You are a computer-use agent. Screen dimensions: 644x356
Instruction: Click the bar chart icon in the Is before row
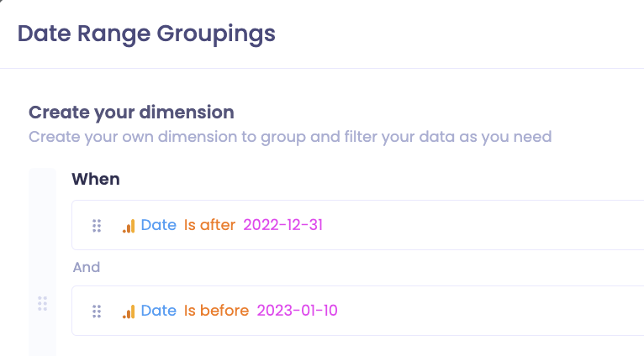[x=129, y=311]
